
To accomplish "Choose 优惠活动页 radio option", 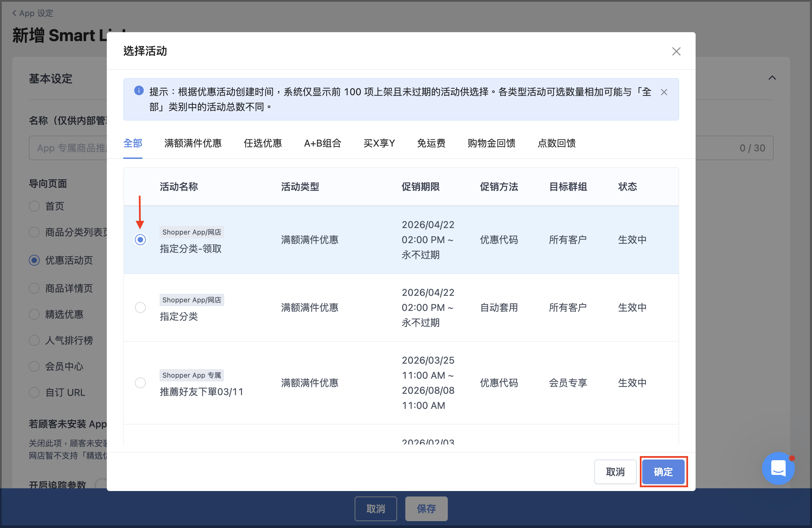I will (34, 260).
